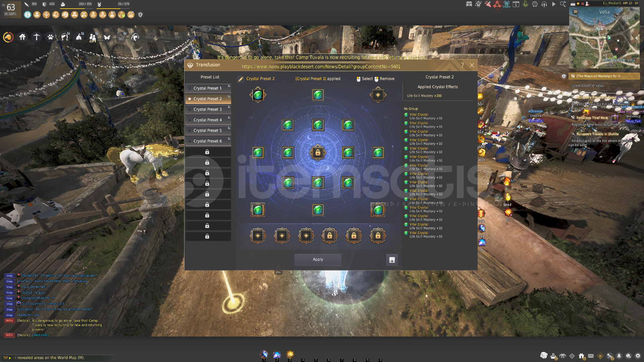The height and width of the screenshot is (362, 644).
Task: Click the Velia minimap
Action: [604, 39]
